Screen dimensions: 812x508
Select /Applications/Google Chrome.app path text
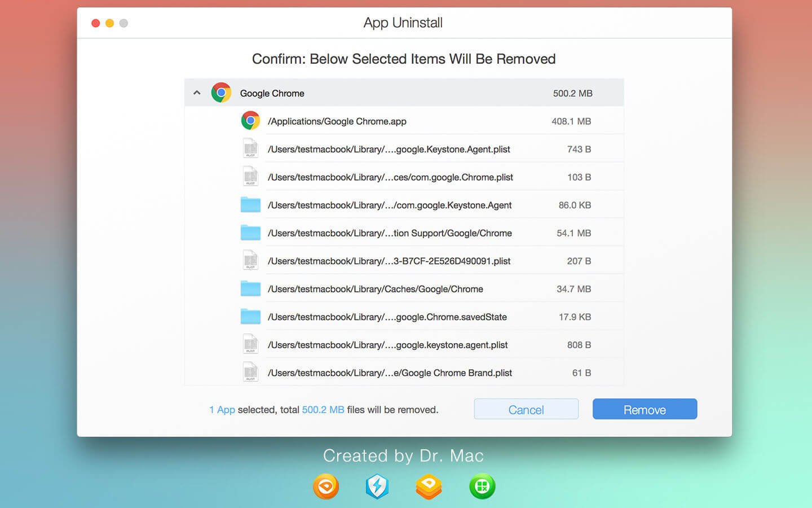pyautogui.click(x=337, y=121)
